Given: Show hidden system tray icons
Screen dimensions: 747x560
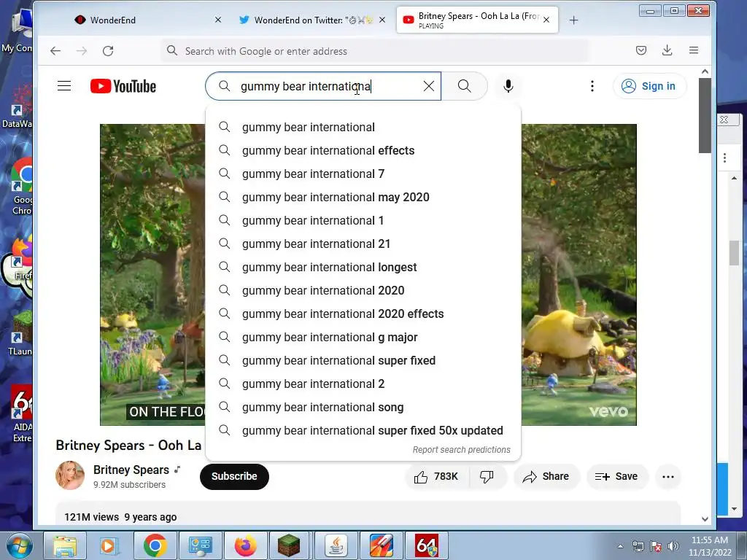Looking at the screenshot, I should point(620,546).
